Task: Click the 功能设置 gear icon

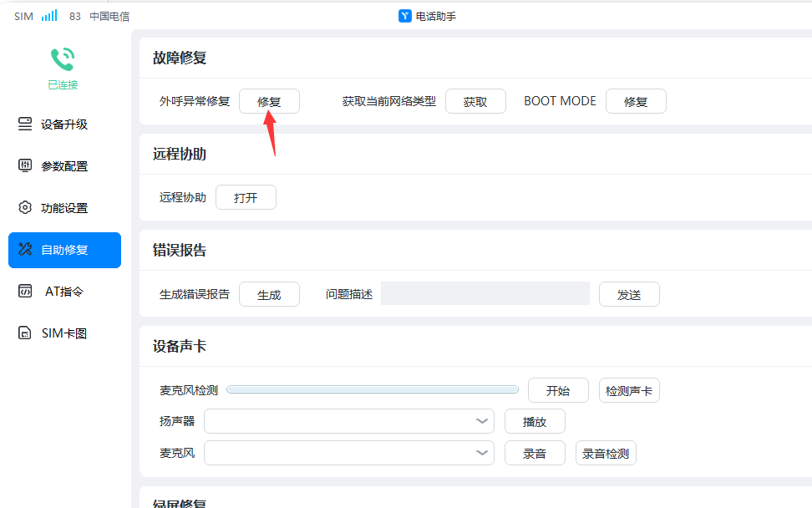Action: 25,208
